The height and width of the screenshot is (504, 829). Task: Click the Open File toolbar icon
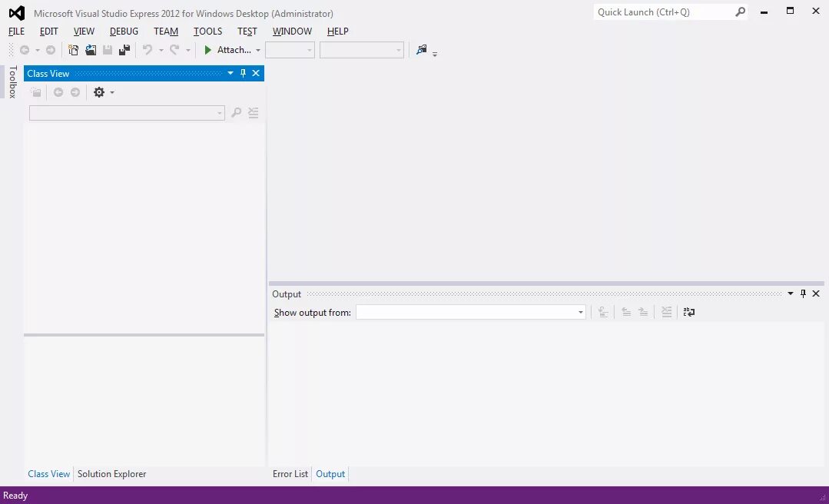(91, 50)
